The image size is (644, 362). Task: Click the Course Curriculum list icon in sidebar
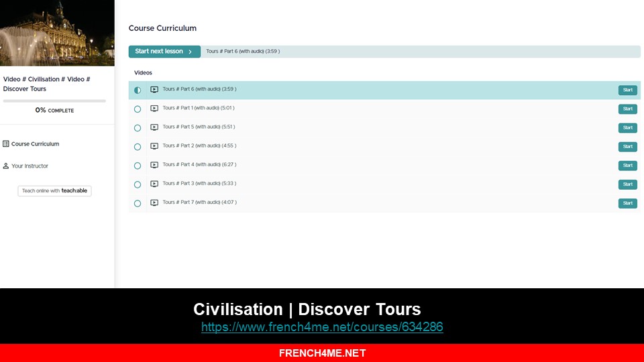(6, 143)
